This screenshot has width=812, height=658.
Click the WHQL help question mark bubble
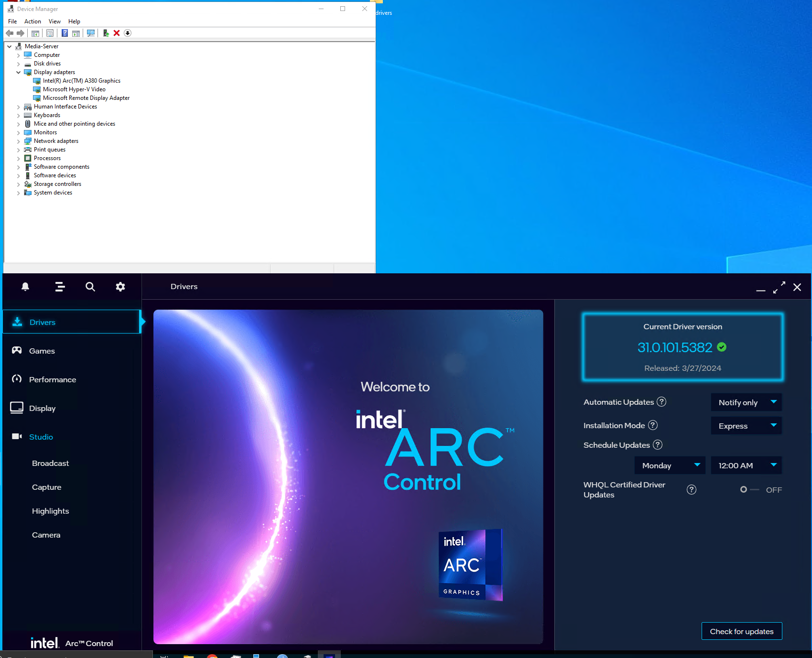691,489
